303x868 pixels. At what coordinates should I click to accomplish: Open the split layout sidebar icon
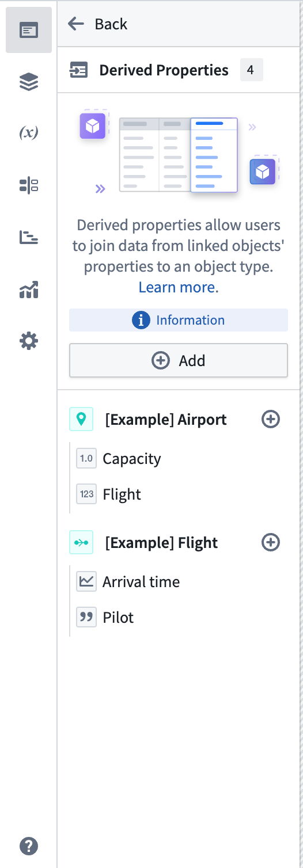coord(29,185)
